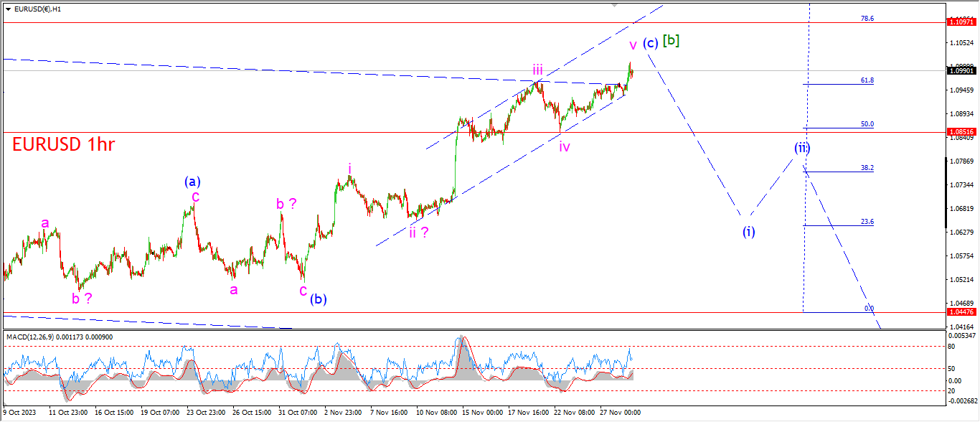Select the 38.2 Fibonacci level label
This screenshot has height=422, width=980.
coord(867,168)
